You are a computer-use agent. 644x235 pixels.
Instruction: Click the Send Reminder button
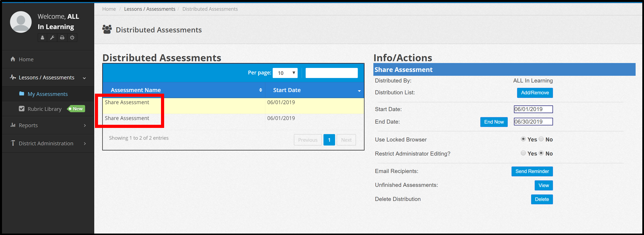pyautogui.click(x=532, y=171)
